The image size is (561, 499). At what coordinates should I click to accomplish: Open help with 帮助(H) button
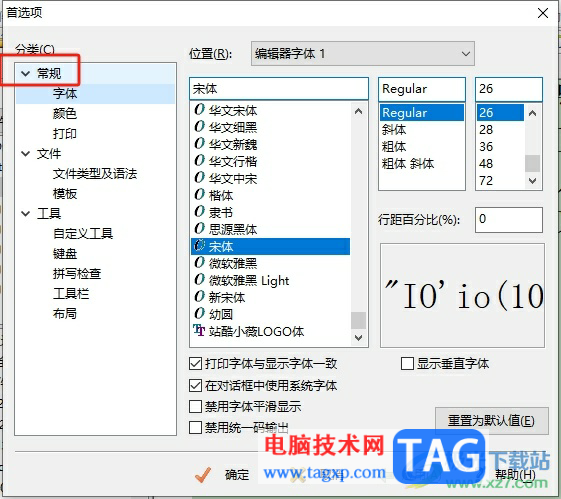(x=515, y=475)
